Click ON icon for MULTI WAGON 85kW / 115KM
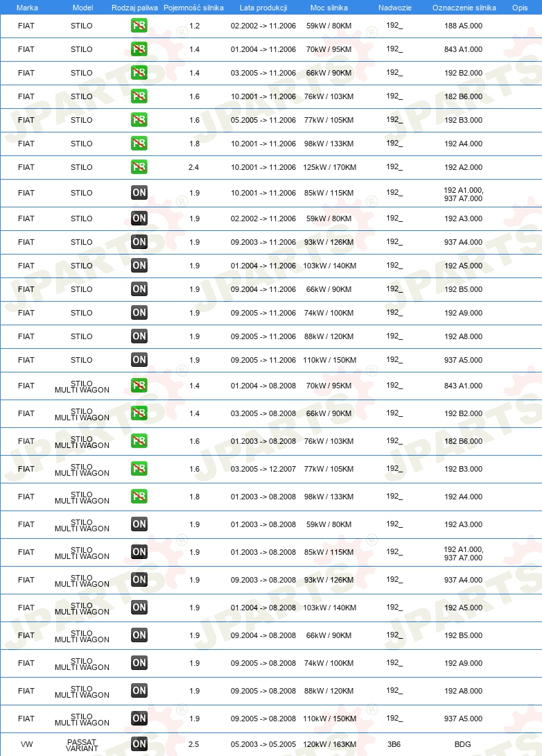 139,552
